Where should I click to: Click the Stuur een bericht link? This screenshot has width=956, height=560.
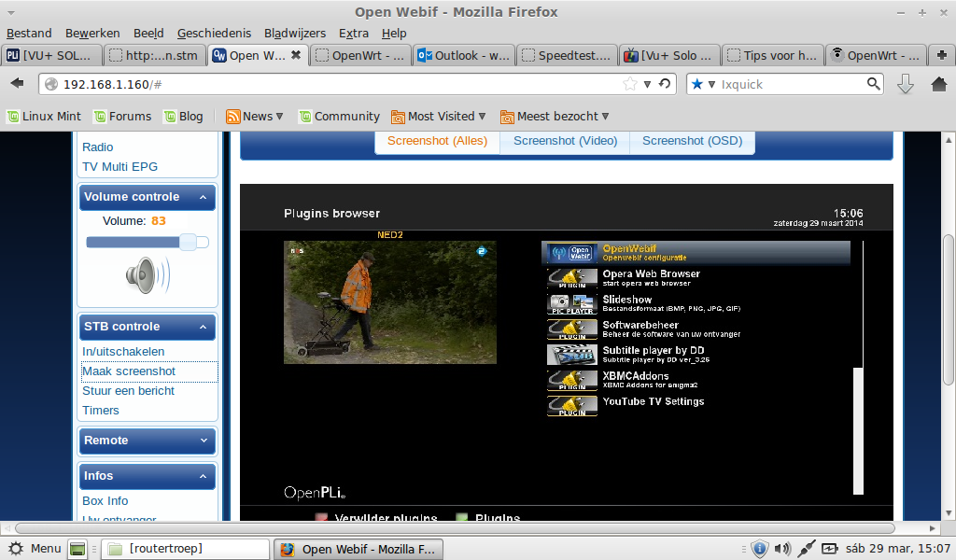click(x=128, y=390)
